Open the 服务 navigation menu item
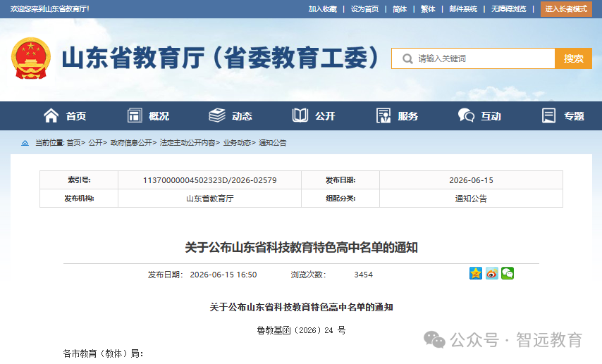602x364 pixels. [407, 116]
